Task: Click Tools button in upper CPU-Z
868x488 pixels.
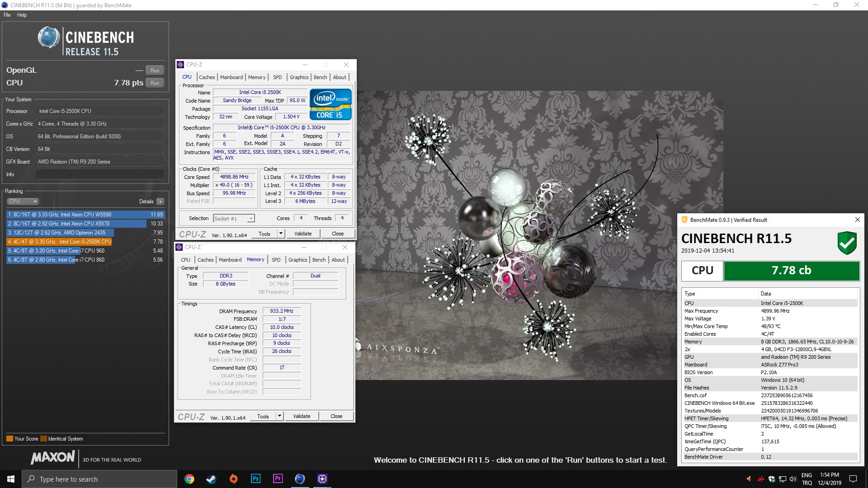Action: coord(264,234)
